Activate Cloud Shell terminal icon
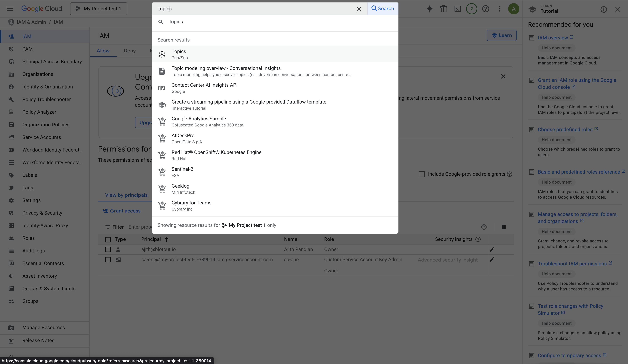 [458, 9]
